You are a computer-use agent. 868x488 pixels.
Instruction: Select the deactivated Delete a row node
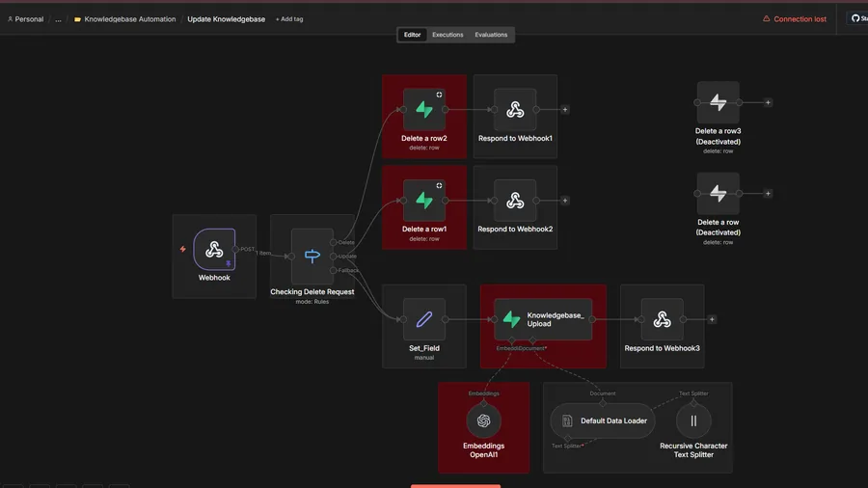point(718,193)
